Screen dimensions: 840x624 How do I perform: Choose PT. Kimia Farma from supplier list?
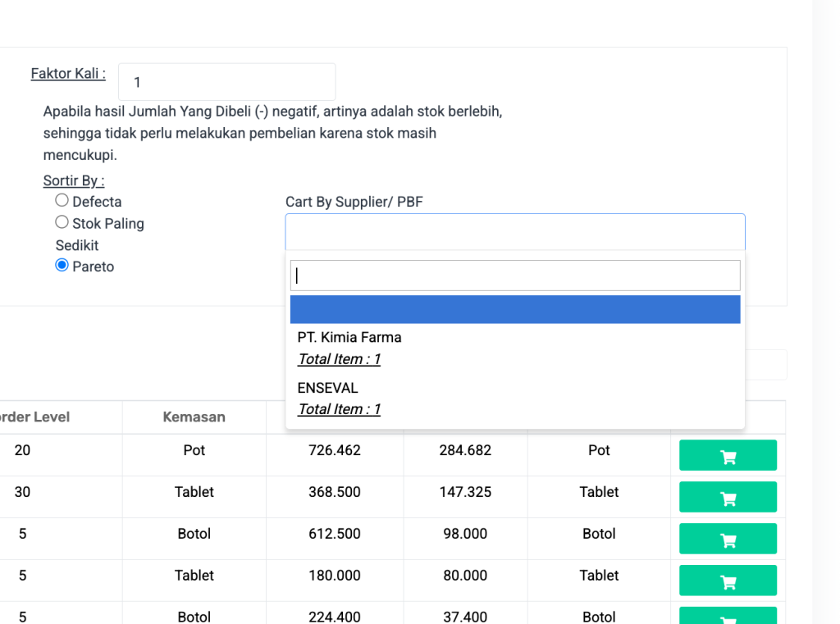[x=349, y=337]
